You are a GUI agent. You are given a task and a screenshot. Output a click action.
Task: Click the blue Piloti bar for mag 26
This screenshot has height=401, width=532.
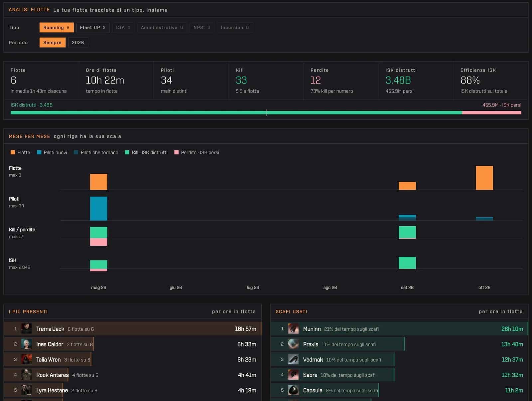coord(99,209)
